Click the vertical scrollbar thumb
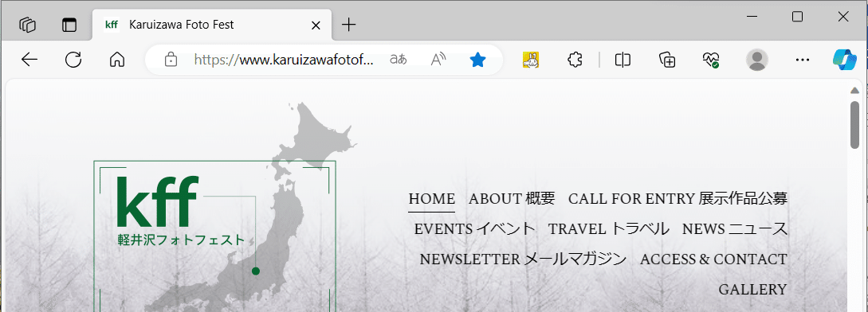This screenshot has width=868, height=312. (x=854, y=124)
